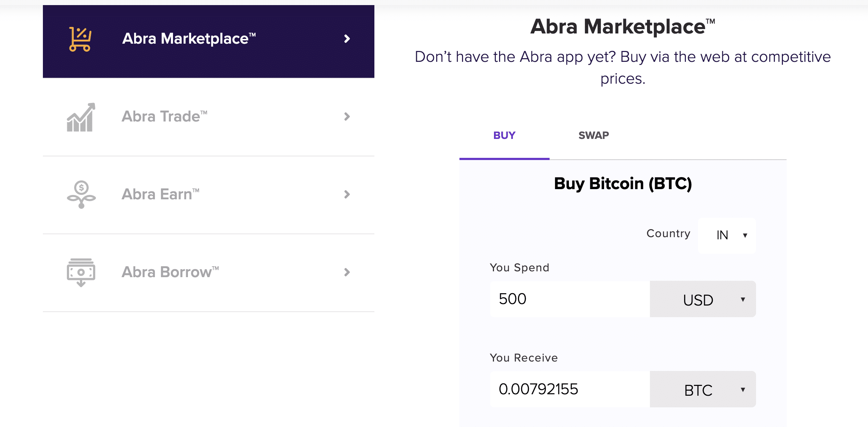This screenshot has height=427, width=868.
Task: Open the Abra Earn menu item
Action: click(209, 195)
